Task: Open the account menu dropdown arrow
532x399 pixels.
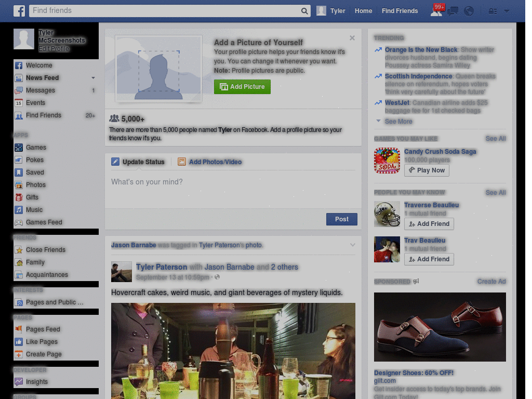Action: pos(507,11)
